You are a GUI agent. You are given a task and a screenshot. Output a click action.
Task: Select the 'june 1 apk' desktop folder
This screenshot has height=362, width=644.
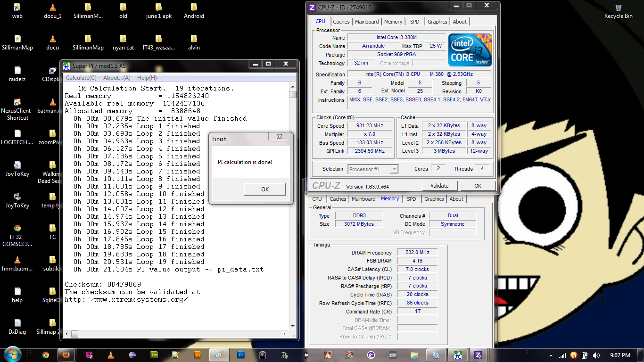(x=158, y=11)
